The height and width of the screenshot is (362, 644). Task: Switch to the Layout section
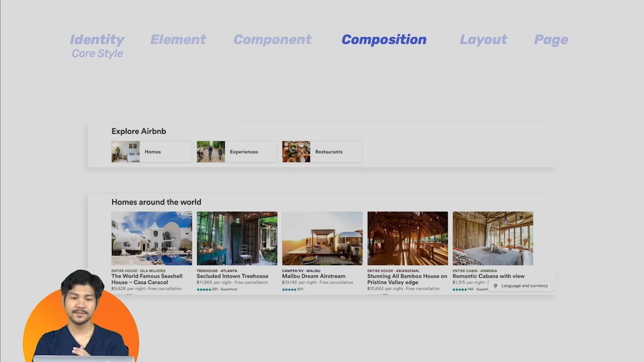483,39
